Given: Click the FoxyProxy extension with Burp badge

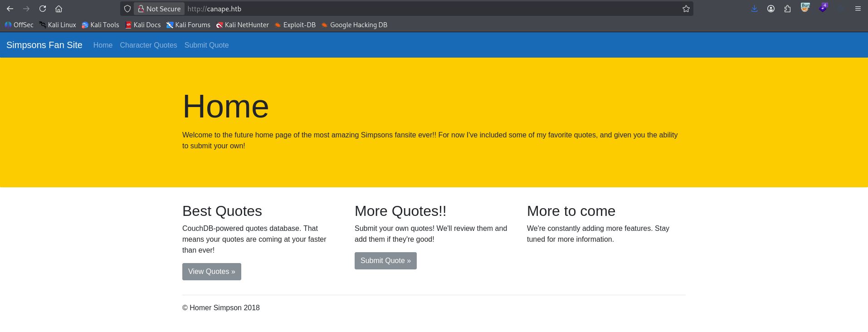Looking at the screenshot, I should [x=805, y=8].
